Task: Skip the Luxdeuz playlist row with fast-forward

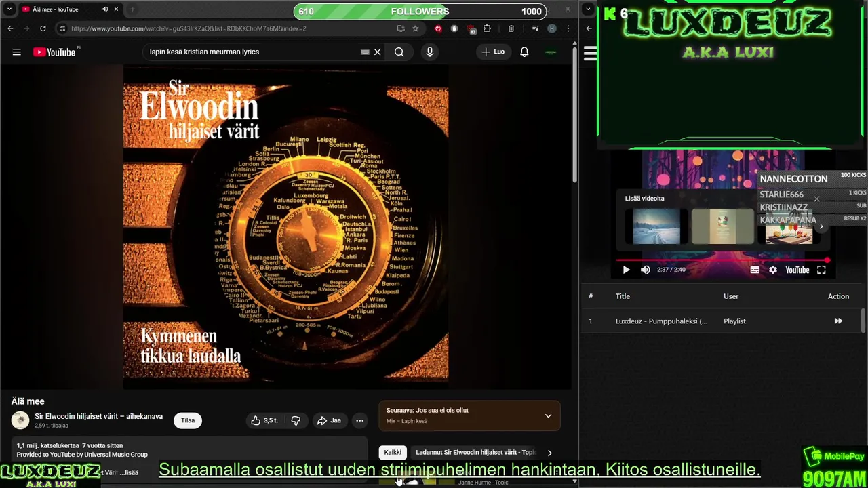Action: click(x=838, y=321)
